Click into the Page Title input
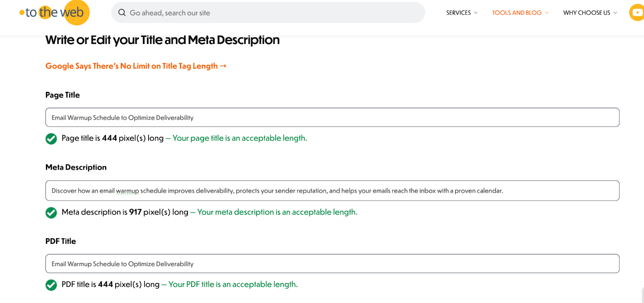Image resolution: width=644 pixels, height=303 pixels. click(332, 117)
